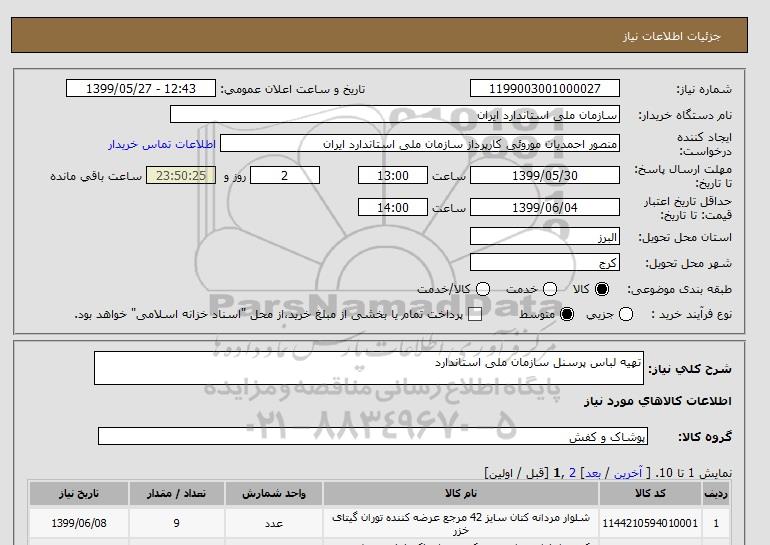Click the remaining time 23:50:25 field
Image resolution: width=770 pixels, height=545 pixels.
181,175
